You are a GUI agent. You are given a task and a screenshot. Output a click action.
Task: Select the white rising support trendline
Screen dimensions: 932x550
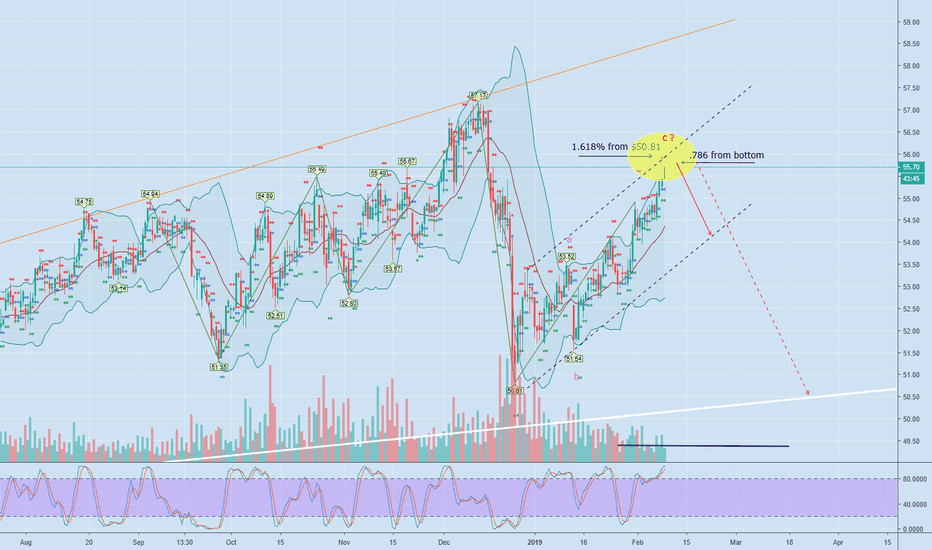529,425
